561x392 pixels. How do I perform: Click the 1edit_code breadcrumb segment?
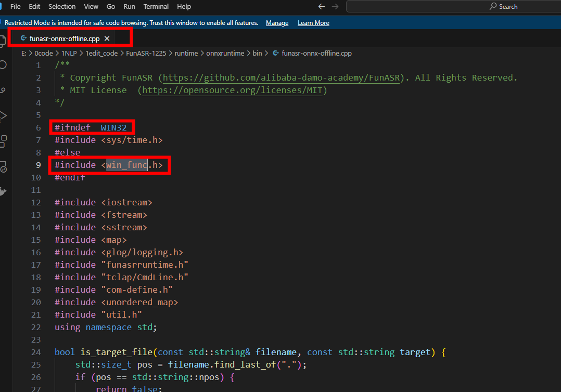point(101,53)
